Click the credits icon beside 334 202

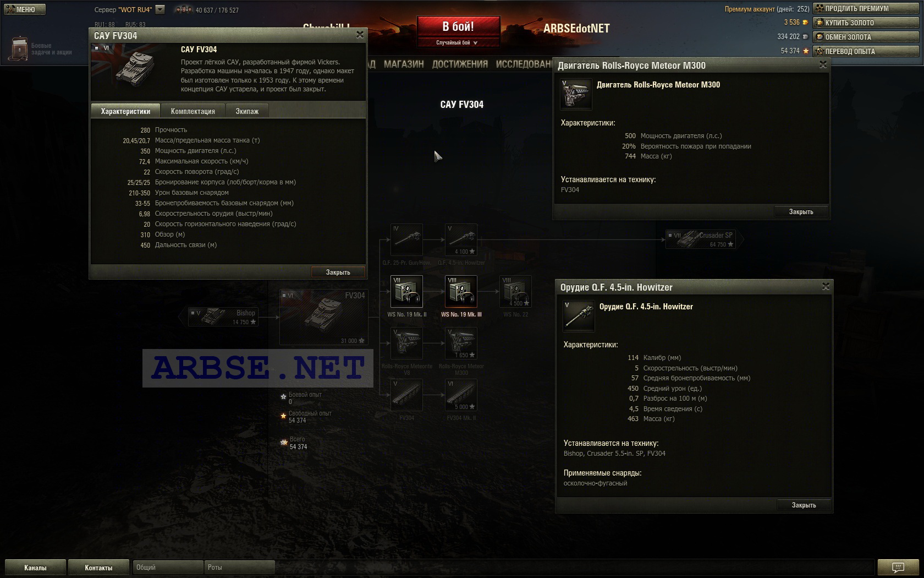(806, 37)
